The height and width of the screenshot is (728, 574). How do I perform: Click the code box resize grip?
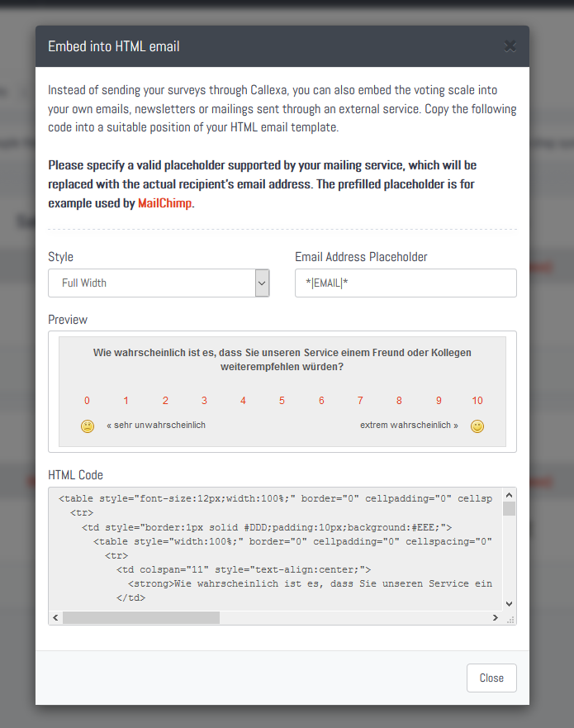tap(510, 619)
